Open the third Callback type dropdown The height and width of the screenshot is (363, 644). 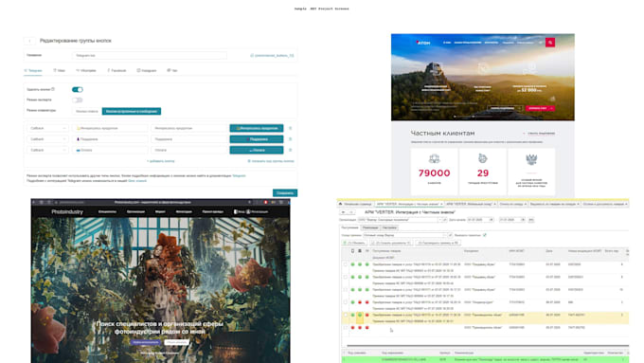click(x=47, y=150)
